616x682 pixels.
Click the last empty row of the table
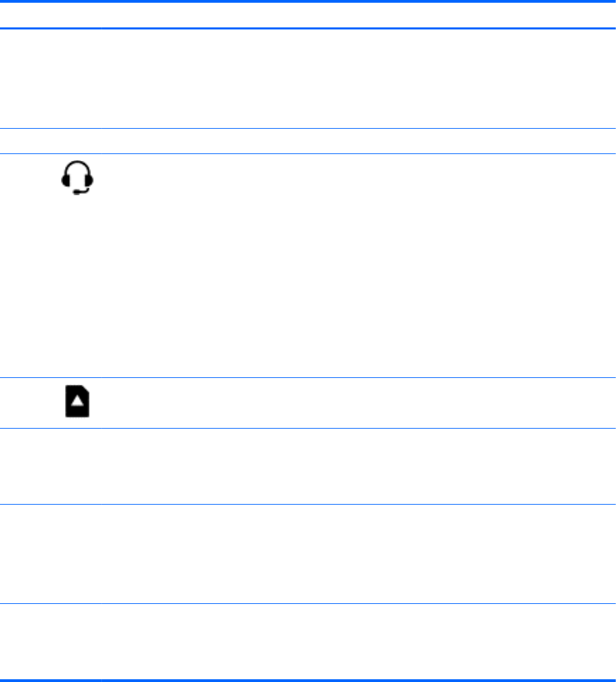[308, 641]
